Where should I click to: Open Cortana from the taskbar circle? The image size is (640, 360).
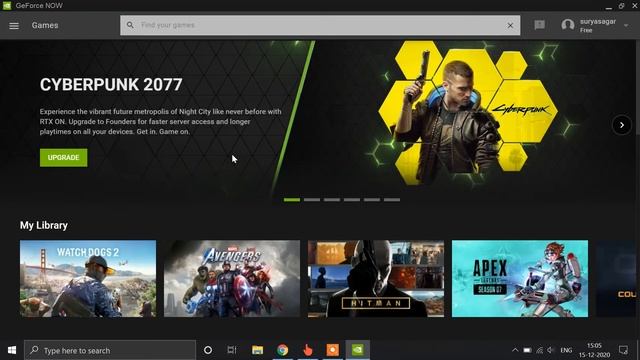tap(208, 350)
